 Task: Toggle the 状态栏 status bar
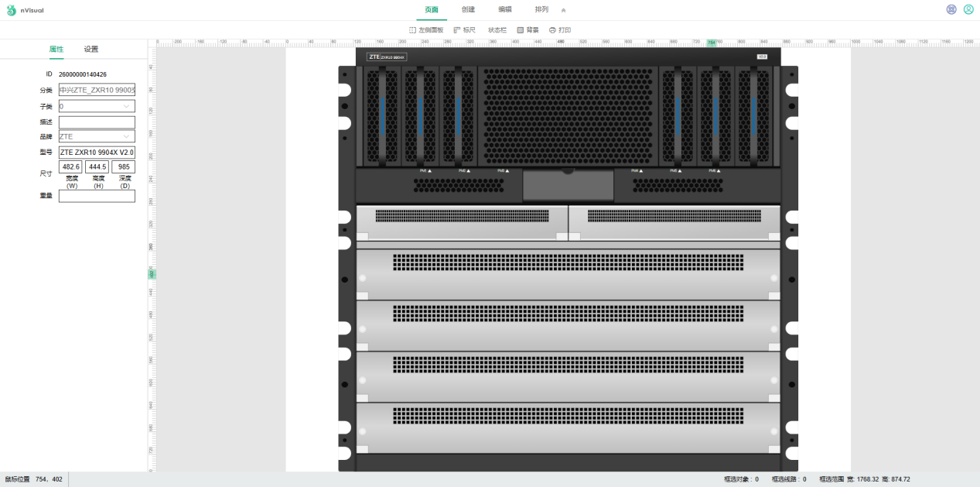point(497,30)
